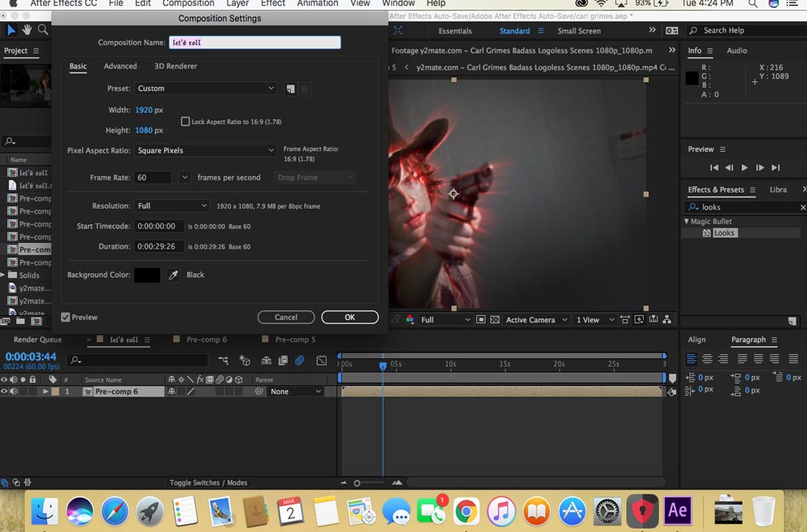Open frame rate dropdown arrow
Viewport: 807px width, 532px height.
184,178
